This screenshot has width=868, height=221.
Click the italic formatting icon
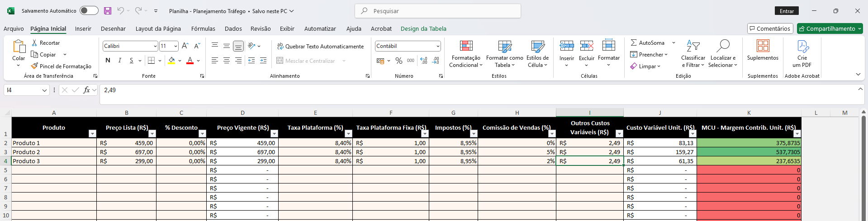[119, 61]
